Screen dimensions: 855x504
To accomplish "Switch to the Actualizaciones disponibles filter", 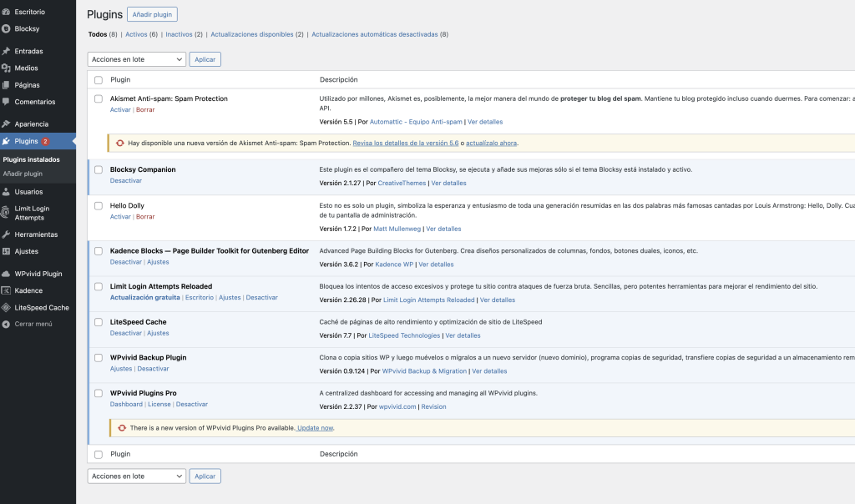I will coord(236,35).
